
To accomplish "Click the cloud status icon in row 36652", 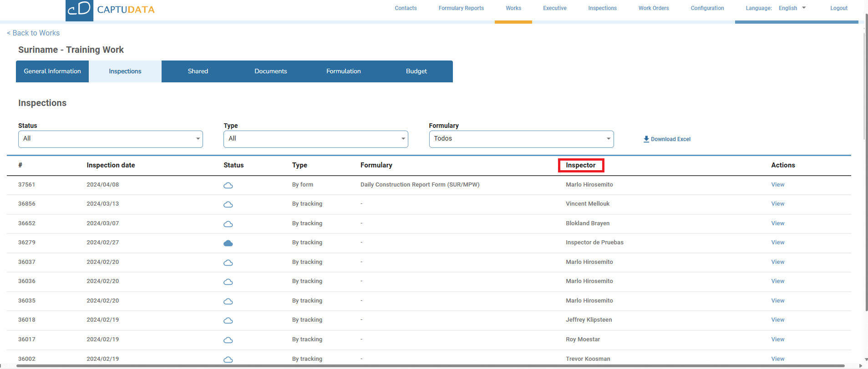I will click(228, 224).
